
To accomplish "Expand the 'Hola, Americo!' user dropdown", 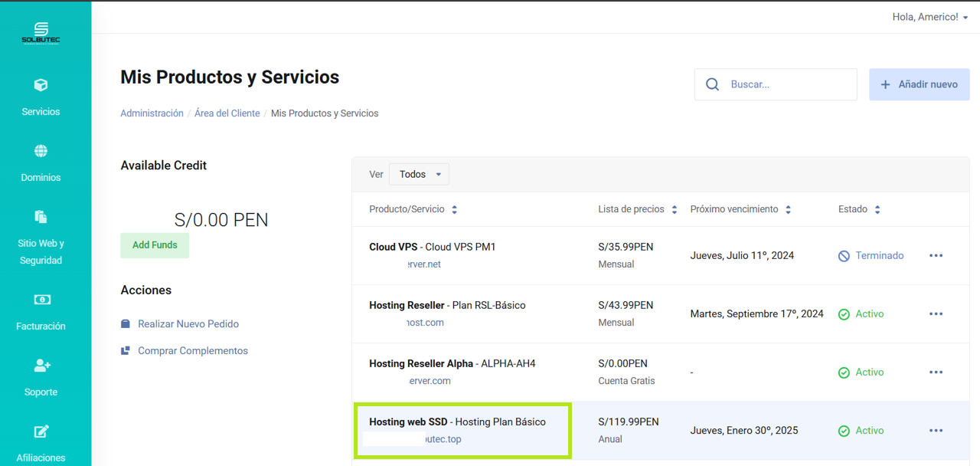I will (929, 17).
